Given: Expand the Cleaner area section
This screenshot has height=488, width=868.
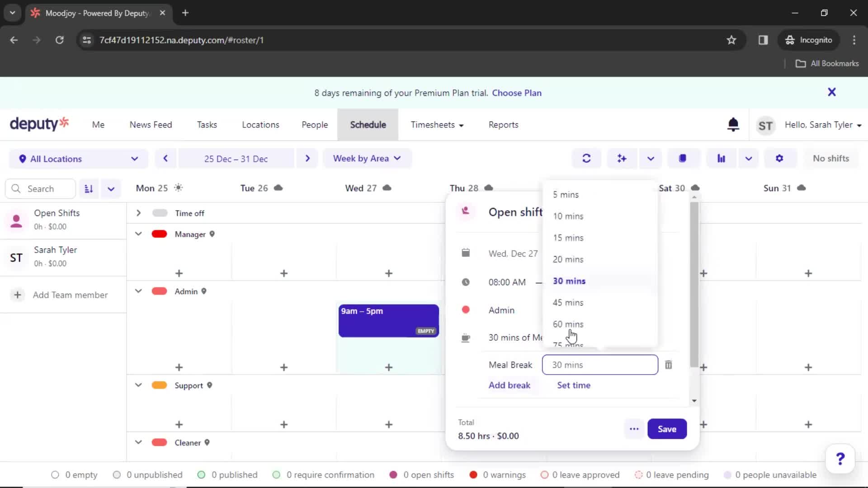Looking at the screenshot, I should [x=138, y=442].
